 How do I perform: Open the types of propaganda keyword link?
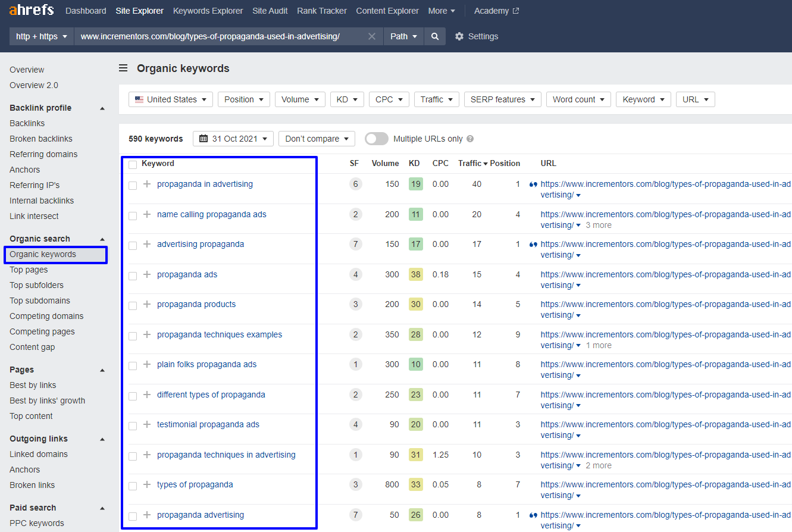click(195, 484)
